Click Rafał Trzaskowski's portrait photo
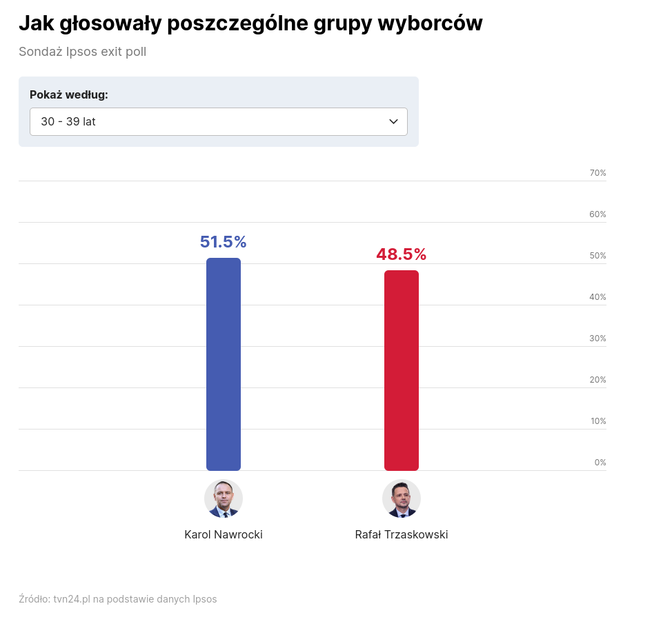 (x=402, y=498)
